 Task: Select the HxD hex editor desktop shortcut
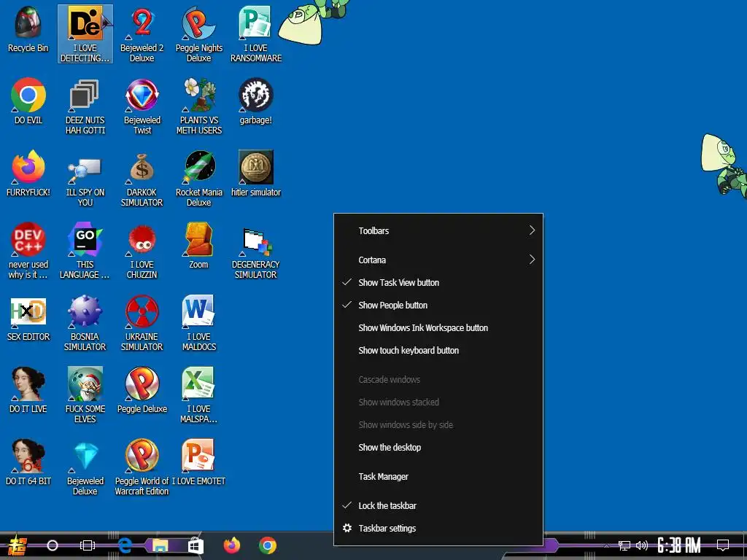(x=28, y=318)
